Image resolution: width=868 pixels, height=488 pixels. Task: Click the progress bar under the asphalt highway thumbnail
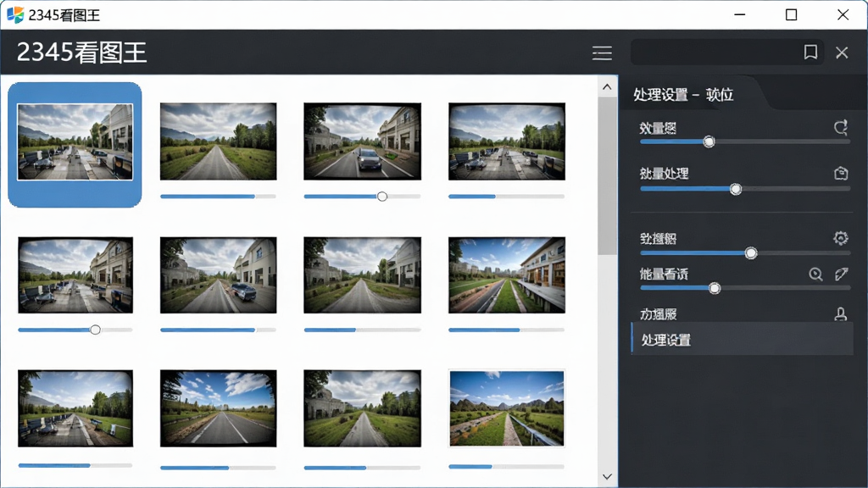(x=218, y=468)
